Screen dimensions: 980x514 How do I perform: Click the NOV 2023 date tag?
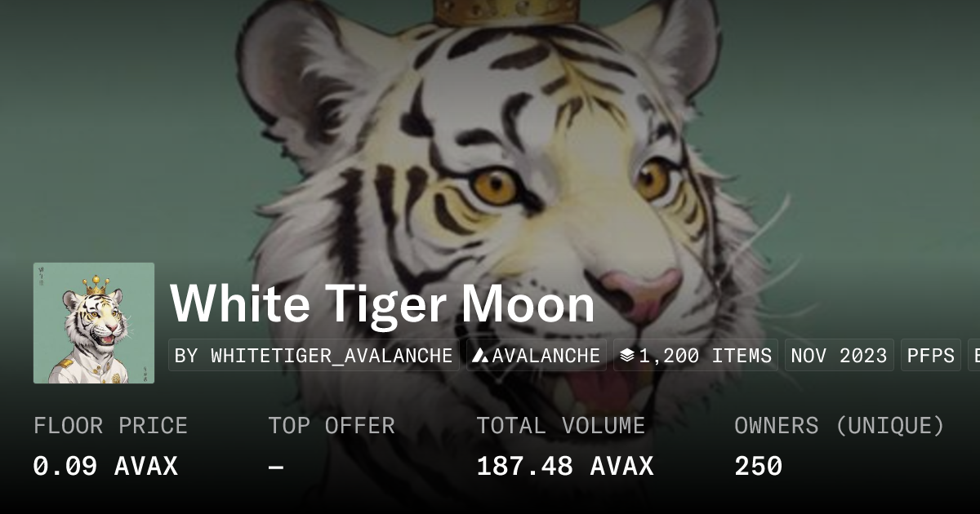[x=839, y=356]
